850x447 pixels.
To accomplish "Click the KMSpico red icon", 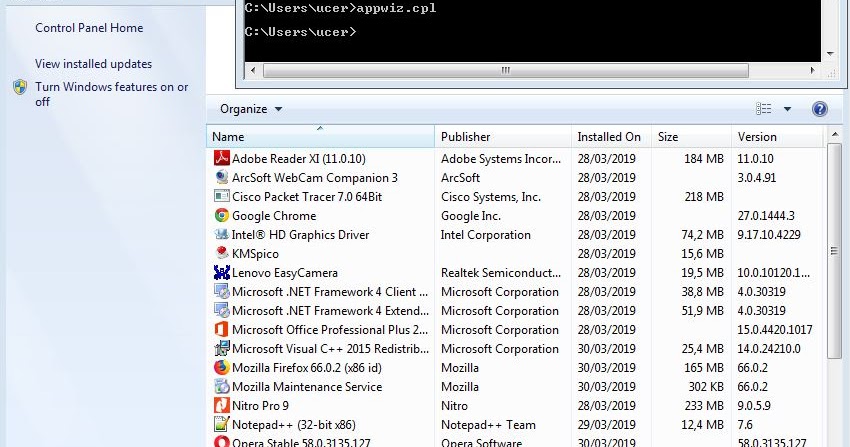I will point(222,253).
